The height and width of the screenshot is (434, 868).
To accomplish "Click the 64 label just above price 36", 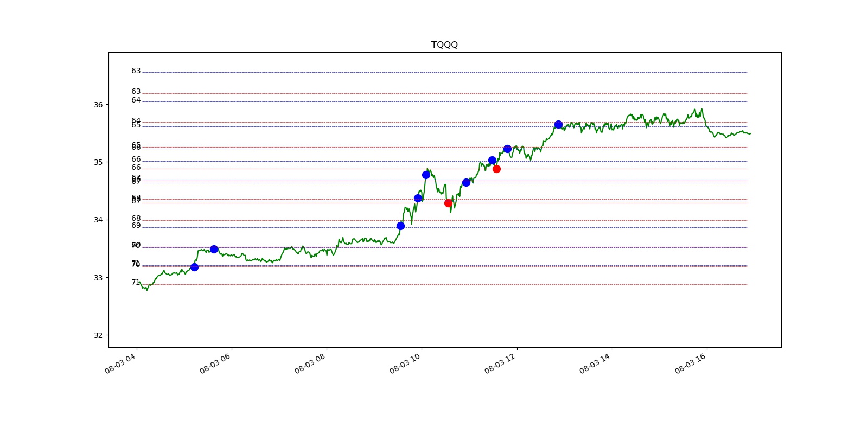I will pos(136,100).
